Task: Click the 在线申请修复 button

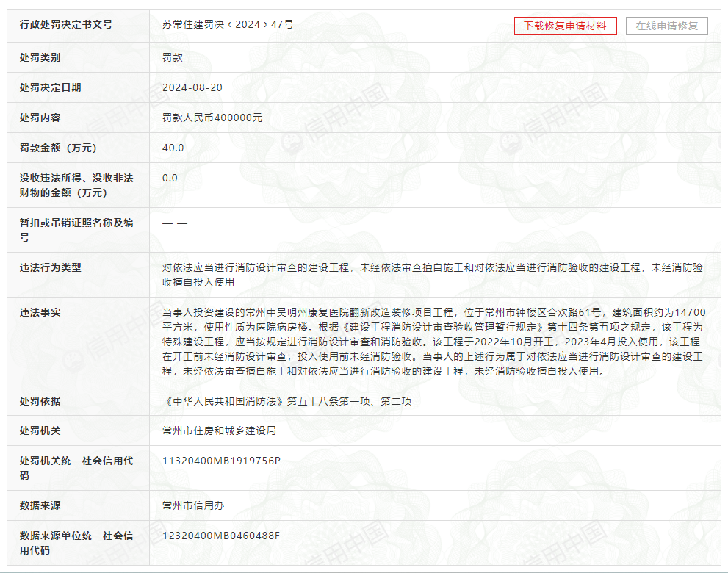Action: point(667,26)
